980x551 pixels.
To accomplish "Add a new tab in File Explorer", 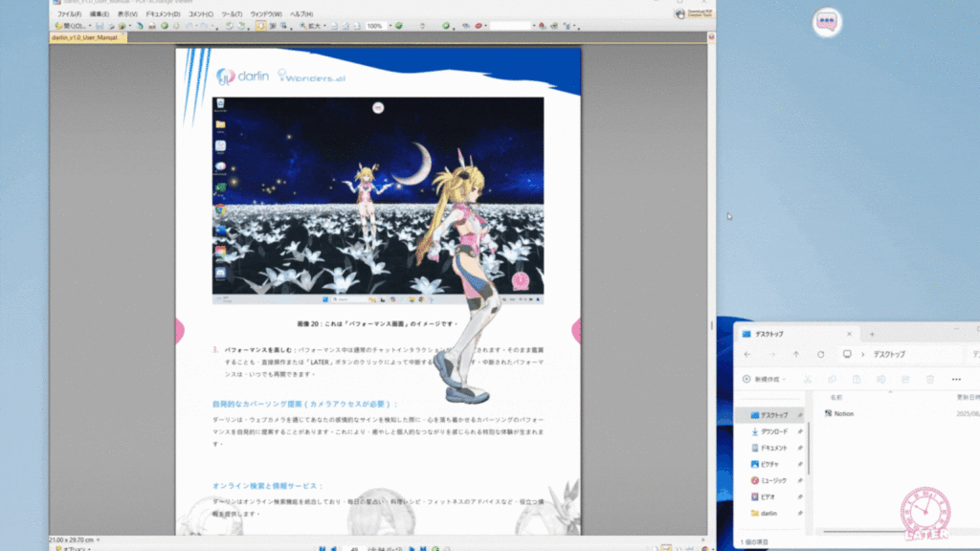I will point(872,334).
